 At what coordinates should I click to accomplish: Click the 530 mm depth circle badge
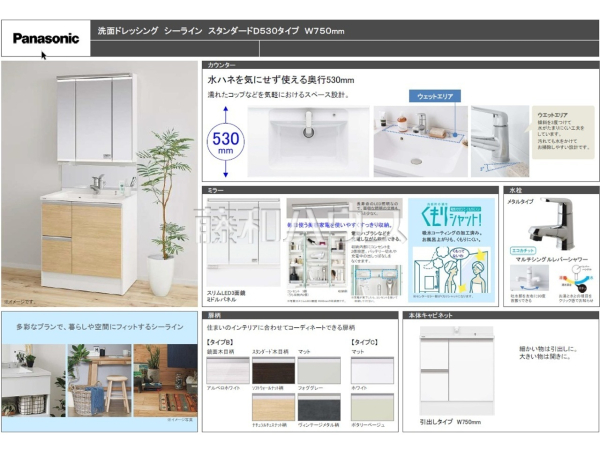click(x=225, y=142)
